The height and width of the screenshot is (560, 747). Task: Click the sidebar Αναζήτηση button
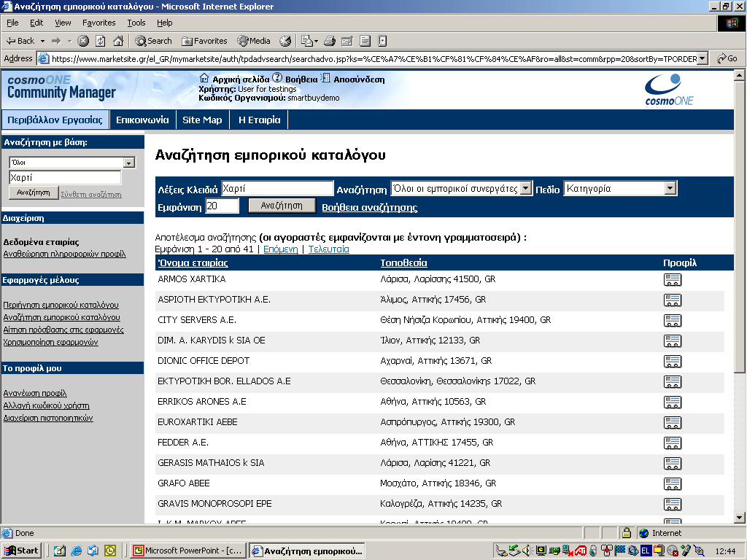click(x=34, y=192)
